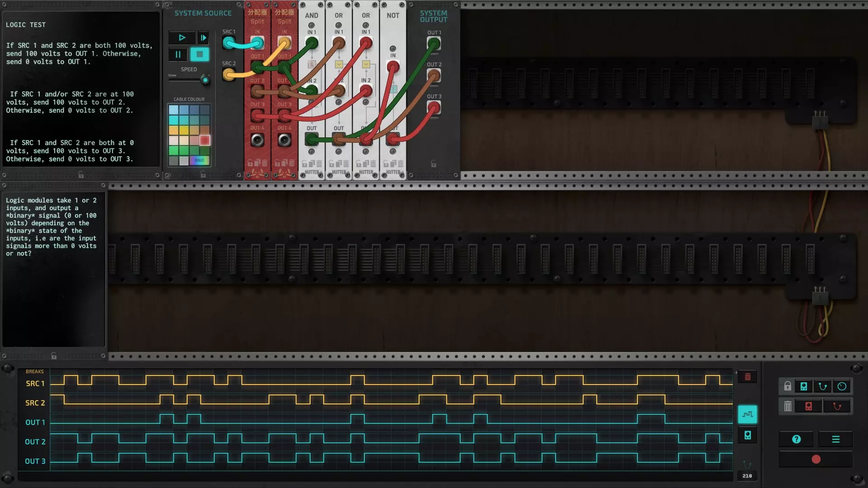Click the step-forward playback button
Screen dimensions: 868x488
pyautogui.click(x=203, y=38)
